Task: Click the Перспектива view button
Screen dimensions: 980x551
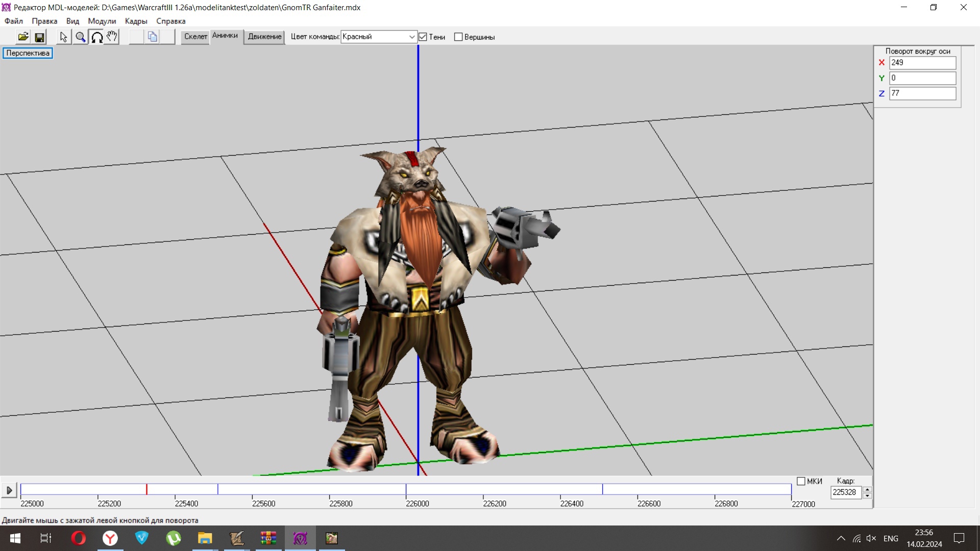Action: (28, 53)
